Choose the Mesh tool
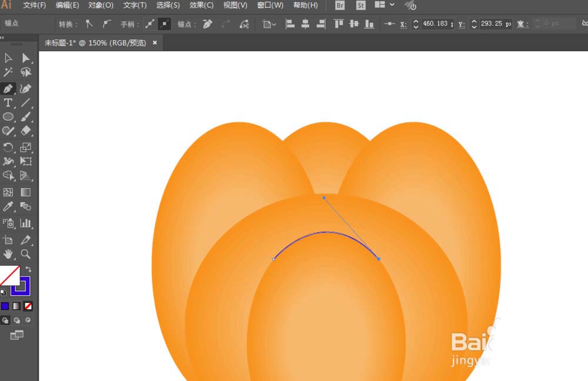Viewport: 588px width, 381px height. (8, 192)
